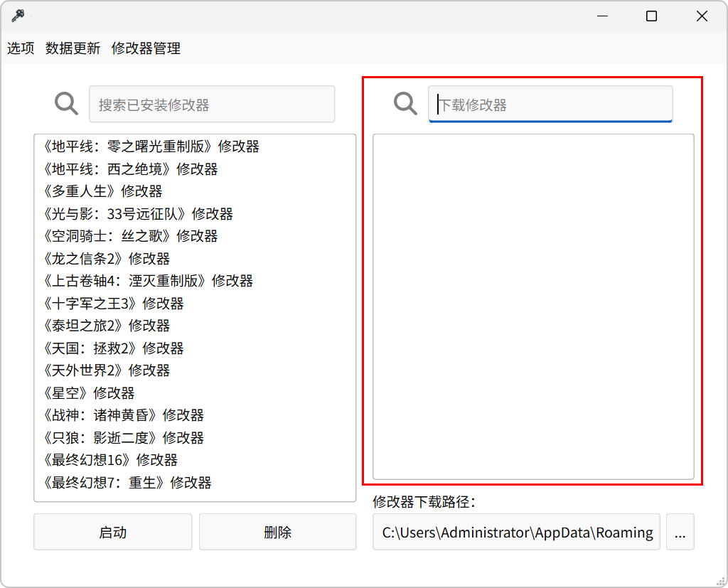The width and height of the screenshot is (728, 588).
Task: Select 《只狼：影逝二度》修改器
Action: (x=195, y=438)
